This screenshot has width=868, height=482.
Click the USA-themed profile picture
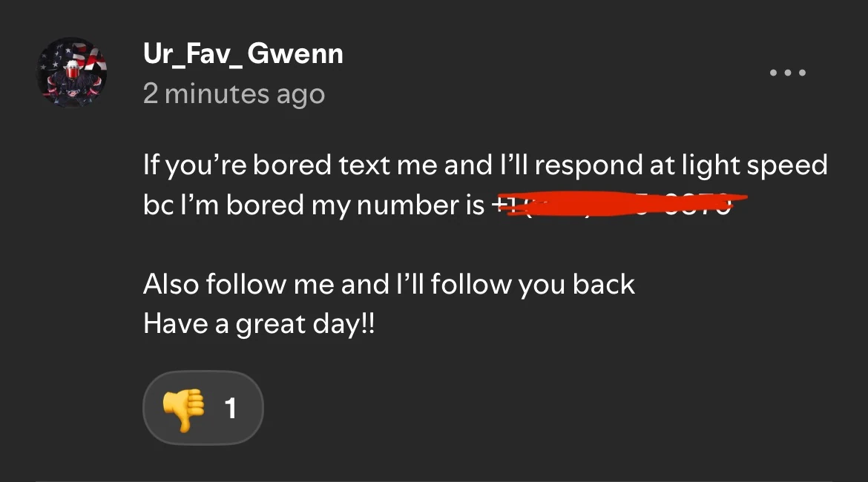72,73
